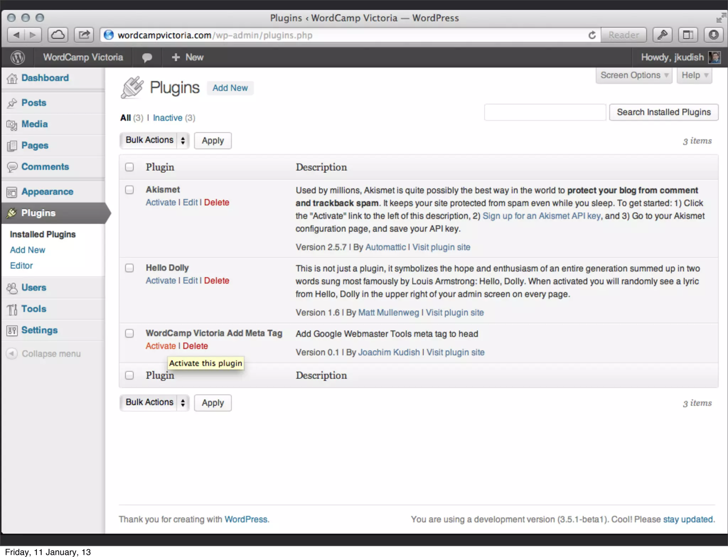Viewport: 728px width, 560px height.
Task: Open the downloads icon in browser toolbar
Action: [x=713, y=35]
